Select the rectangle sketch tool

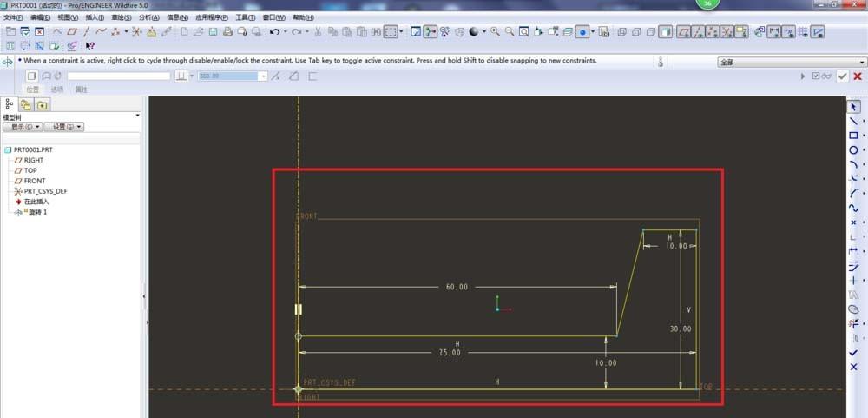[x=853, y=136]
